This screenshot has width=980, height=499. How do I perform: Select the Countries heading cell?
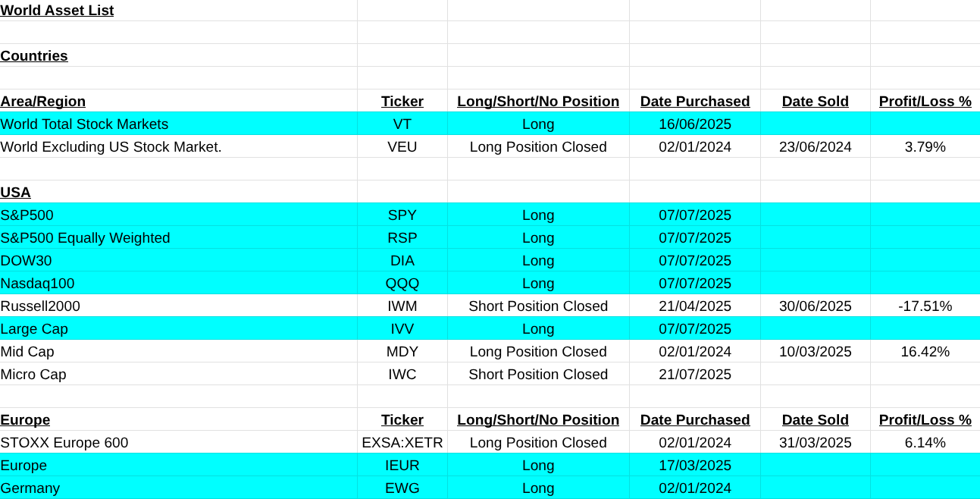(34, 56)
